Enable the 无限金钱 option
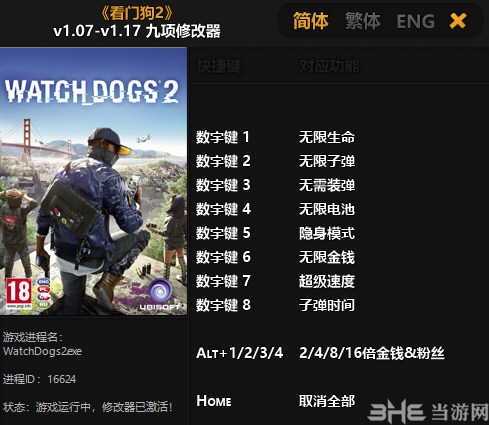The image size is (489, 425). coord(327,257)
